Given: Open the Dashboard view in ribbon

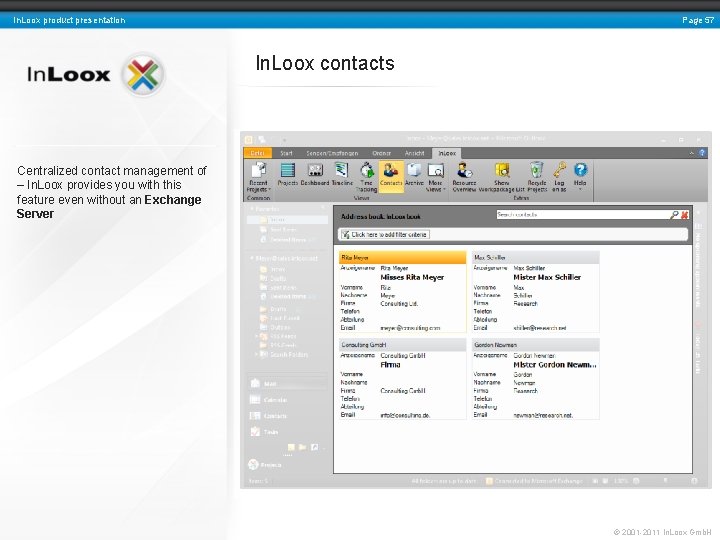Looking at the screenshot, I should [x=315, y=174].
